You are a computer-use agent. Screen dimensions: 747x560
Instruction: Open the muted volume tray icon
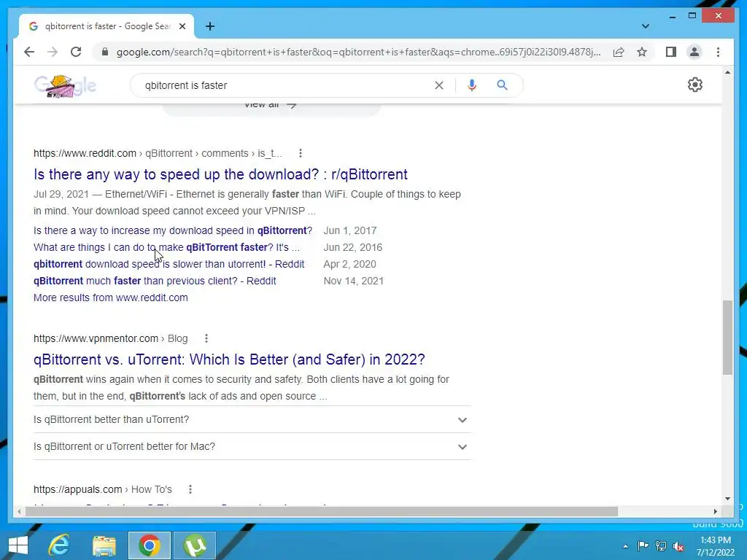[x=678, y=546]
